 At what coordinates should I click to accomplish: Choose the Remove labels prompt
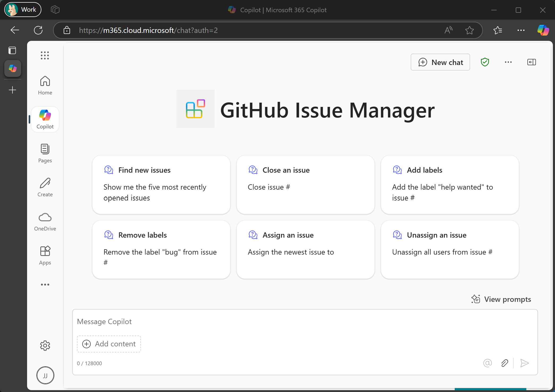[x=161, y=250]
